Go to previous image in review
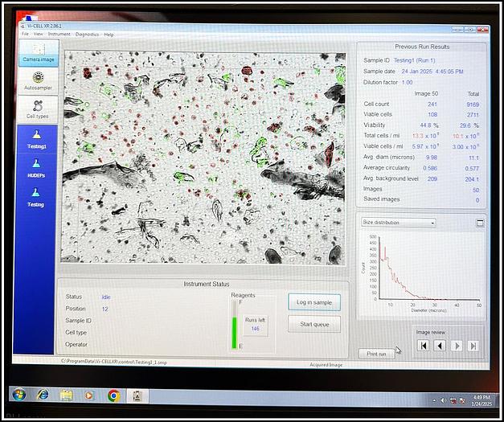Viewport: 504px width, 422px height. (x=440, y=346)
